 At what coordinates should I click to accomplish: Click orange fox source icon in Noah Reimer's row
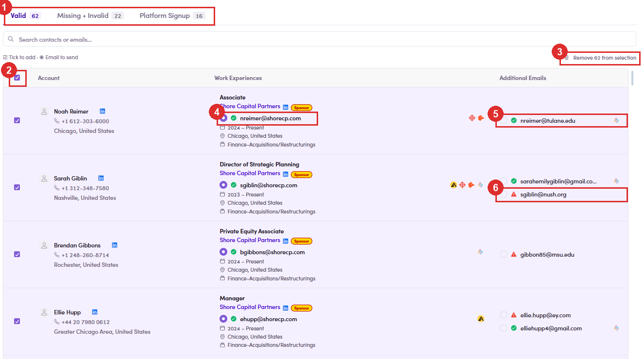tap(481, 118)
